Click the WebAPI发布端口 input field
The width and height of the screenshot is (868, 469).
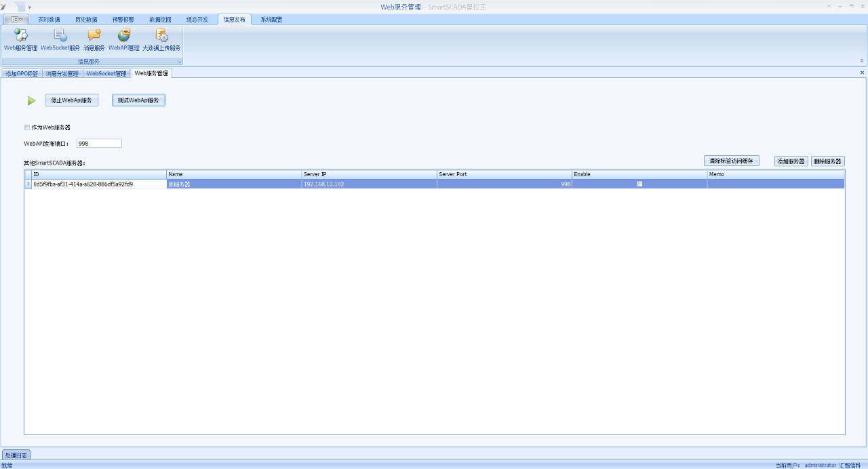[99, 144]
